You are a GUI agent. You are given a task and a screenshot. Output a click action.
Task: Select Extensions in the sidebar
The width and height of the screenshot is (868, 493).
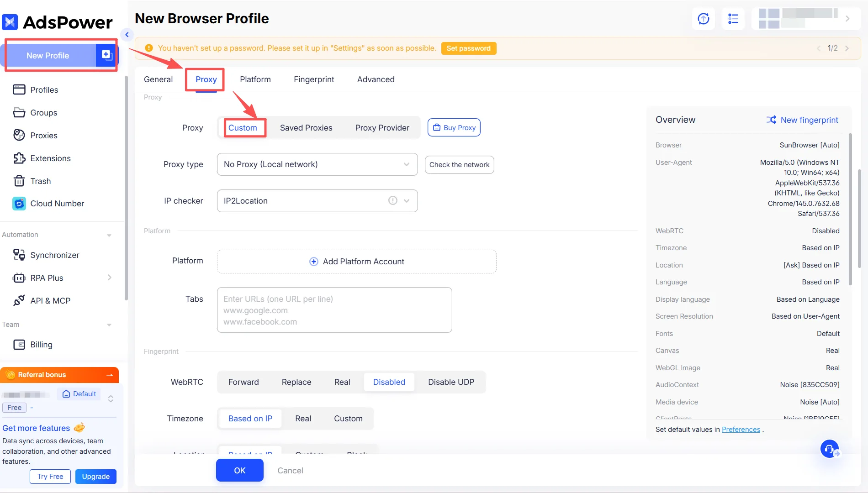(50, 158)
